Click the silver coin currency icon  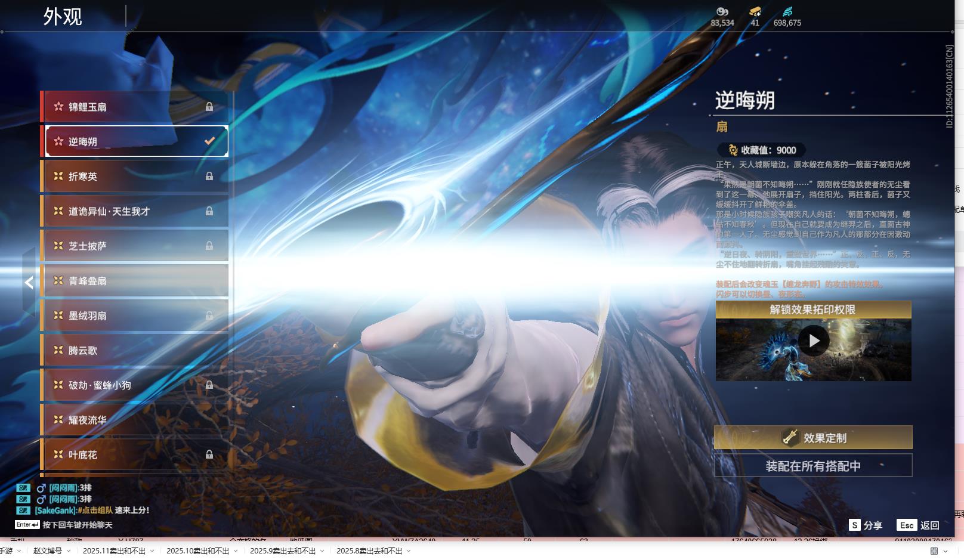(722, 11)
